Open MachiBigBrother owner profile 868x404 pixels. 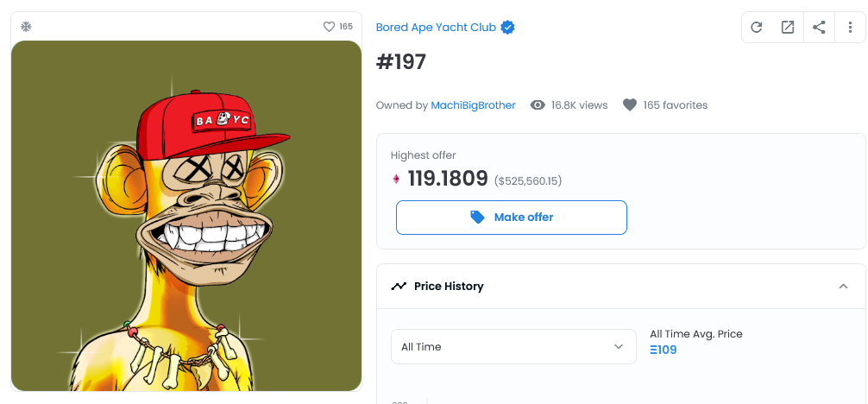474,104
